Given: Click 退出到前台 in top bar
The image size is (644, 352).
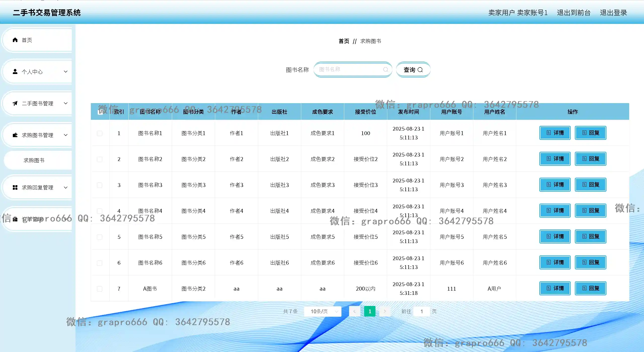Looking at the screenshot, I should [x=573, y=13].
